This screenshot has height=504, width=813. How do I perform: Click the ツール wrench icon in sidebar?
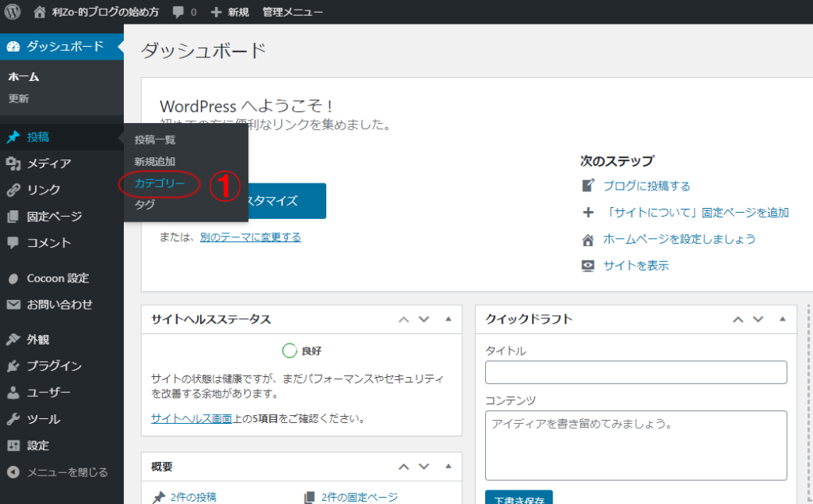point(13,419)
